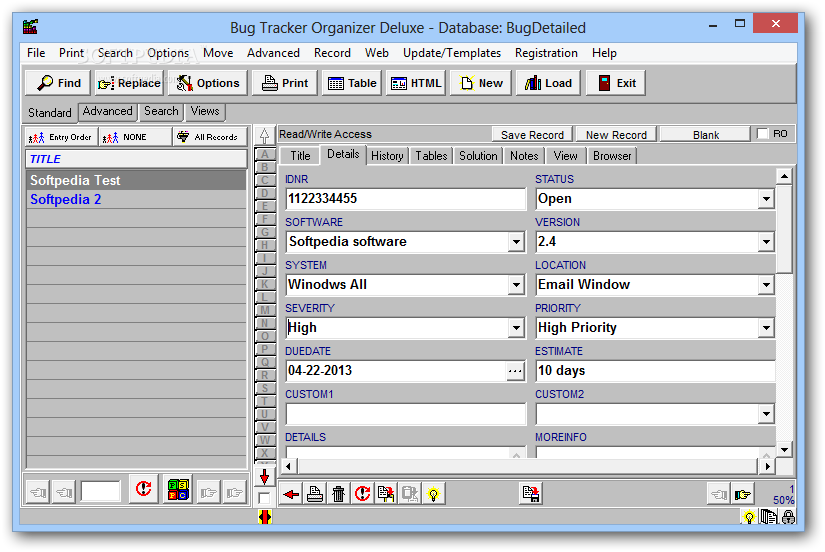Open the Update/Templates menu
The image size is (825, 552).
(x=451, y=53)
